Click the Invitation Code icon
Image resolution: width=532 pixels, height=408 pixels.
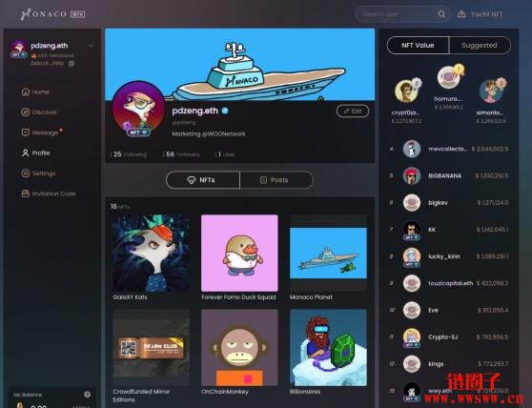tap(26, 194)
